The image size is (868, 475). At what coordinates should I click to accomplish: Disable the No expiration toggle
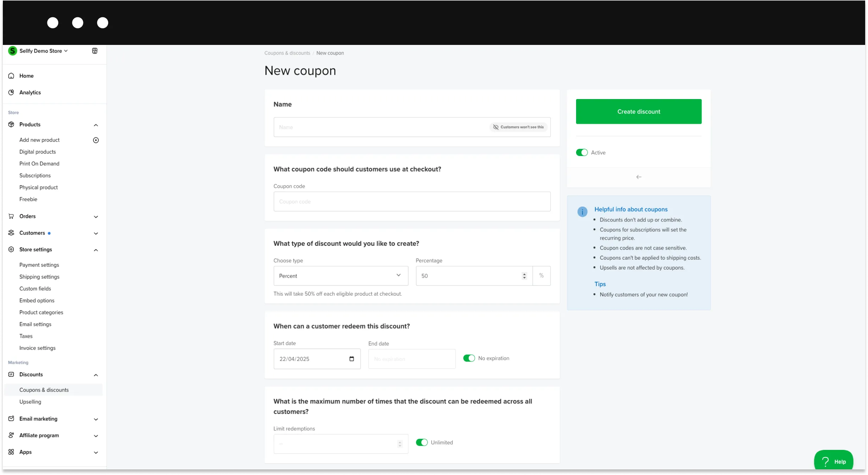[469, 358]
